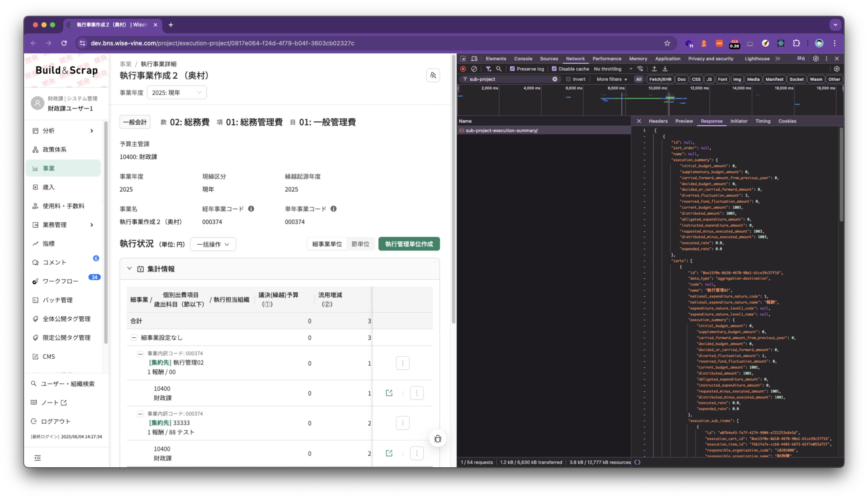Click the 執行管理単位作成 button
The height and width of the screenshot is (499, 868).
pyautogui.click(x=409, y=244)
